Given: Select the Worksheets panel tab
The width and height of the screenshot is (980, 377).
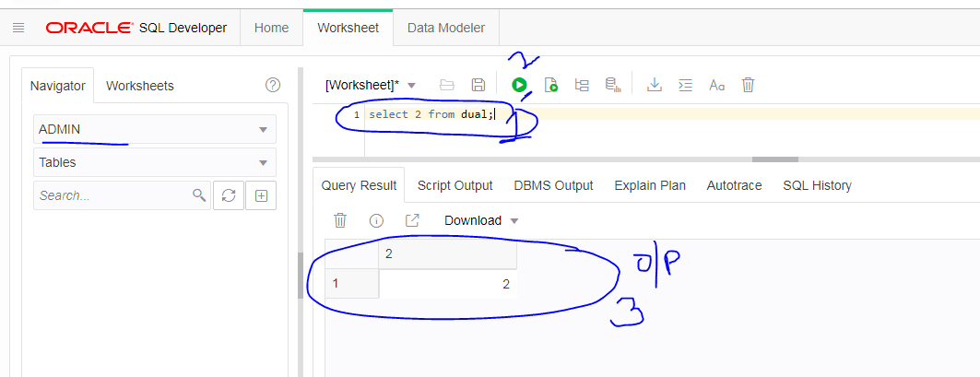Looking at the screenshot, I should coord(140,86).
